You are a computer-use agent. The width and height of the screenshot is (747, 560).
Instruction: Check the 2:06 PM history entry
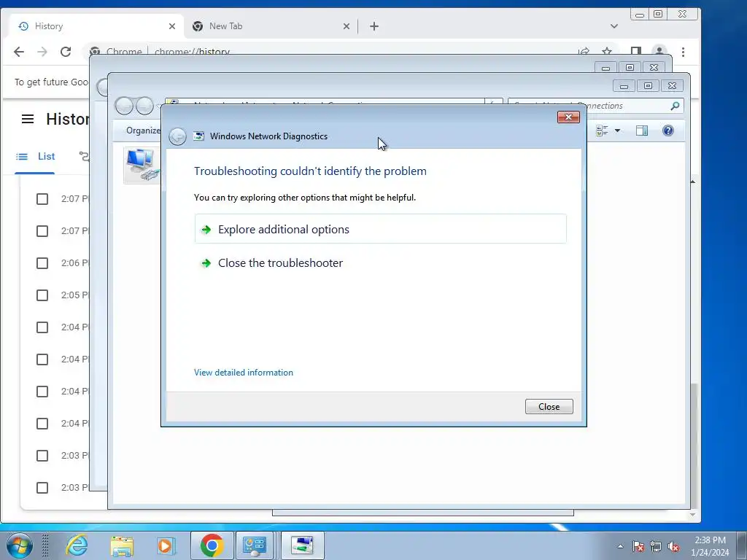(x=42, y=262)
